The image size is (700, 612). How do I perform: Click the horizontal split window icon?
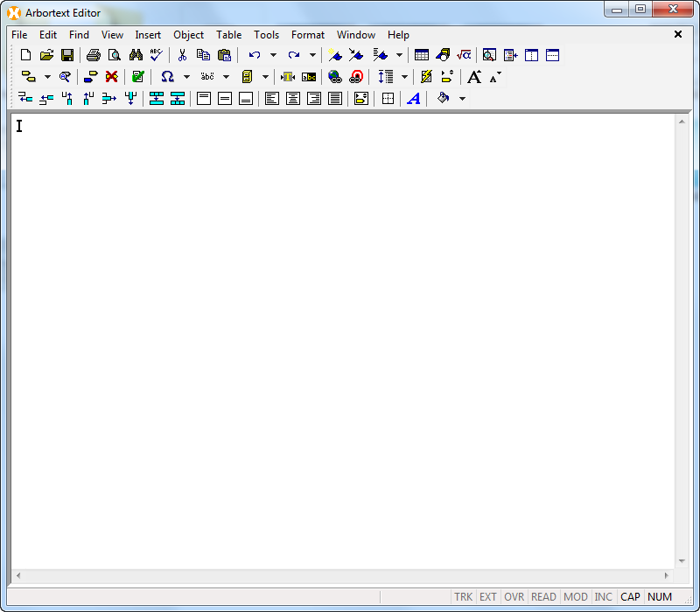552,55
